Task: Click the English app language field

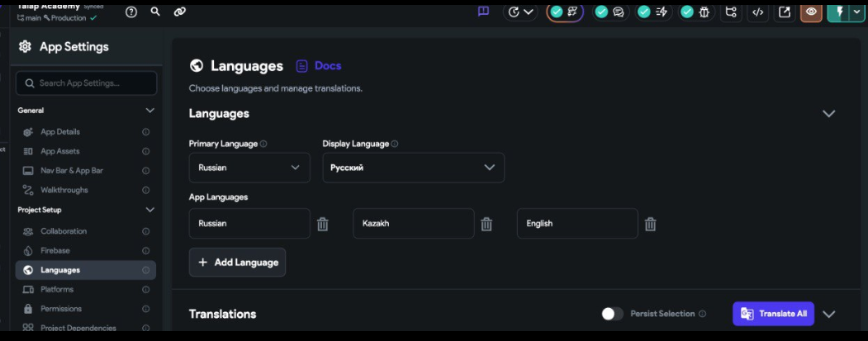Action: tap(577, 224)
